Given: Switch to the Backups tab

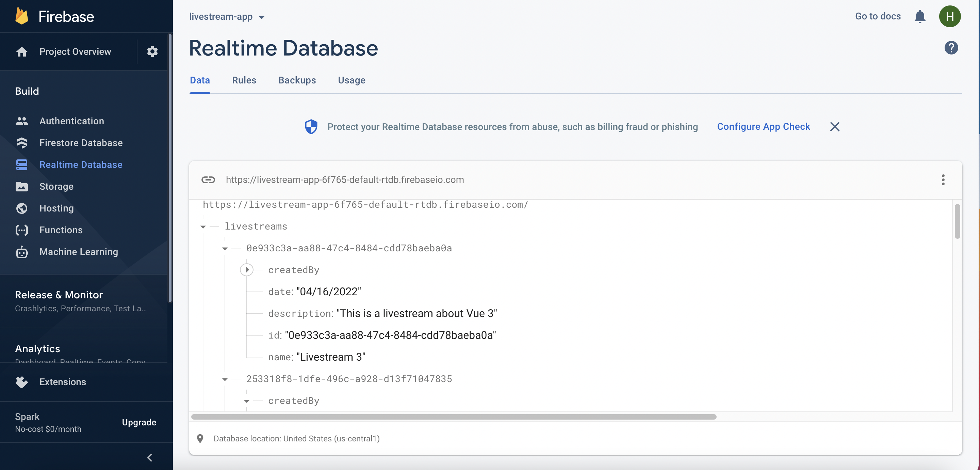Looking at the screenshot, I should tap(297, 80).
